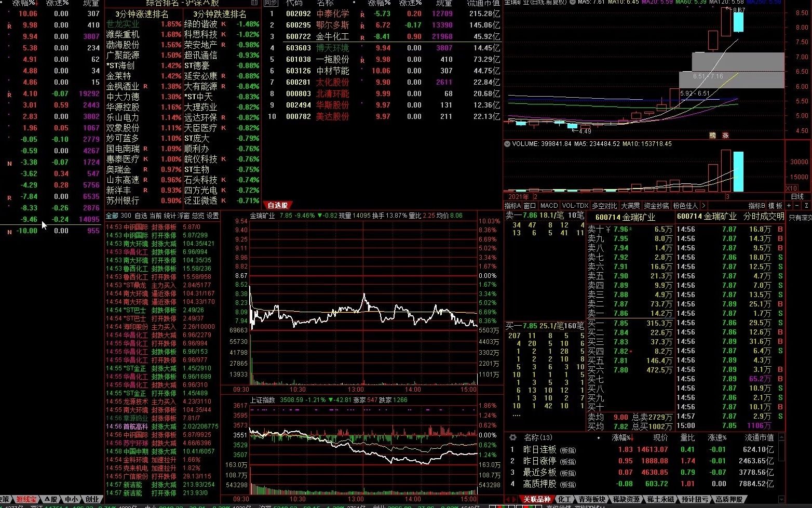Select the 大满贯 indicator tab
This screenshot has height=508, width=812.
click(x=631, y=206)
